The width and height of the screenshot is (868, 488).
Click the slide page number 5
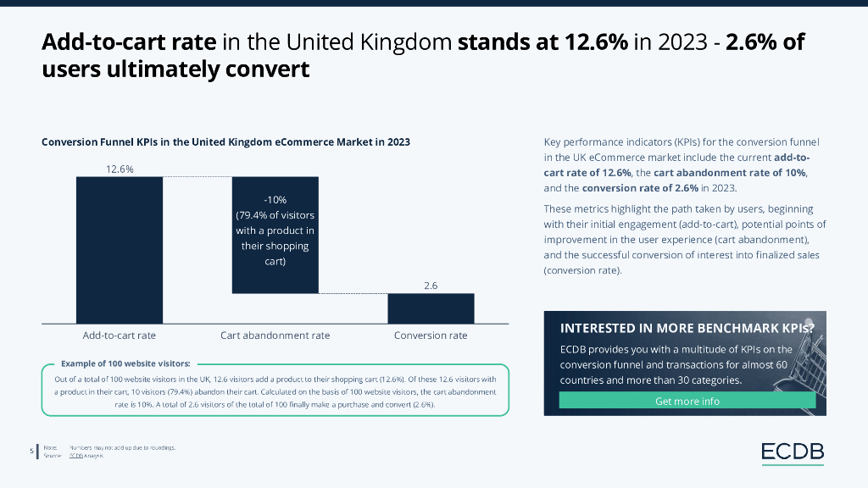(31, 451)
